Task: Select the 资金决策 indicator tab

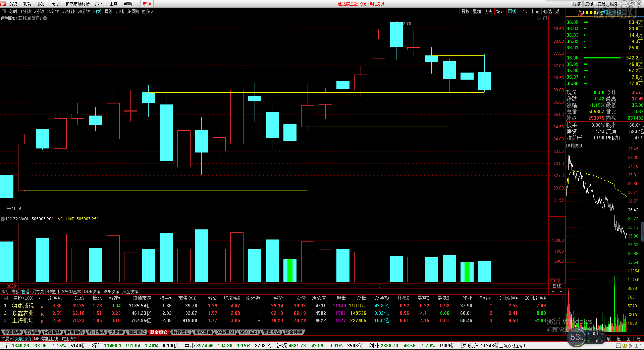Action: pos(130,292)
